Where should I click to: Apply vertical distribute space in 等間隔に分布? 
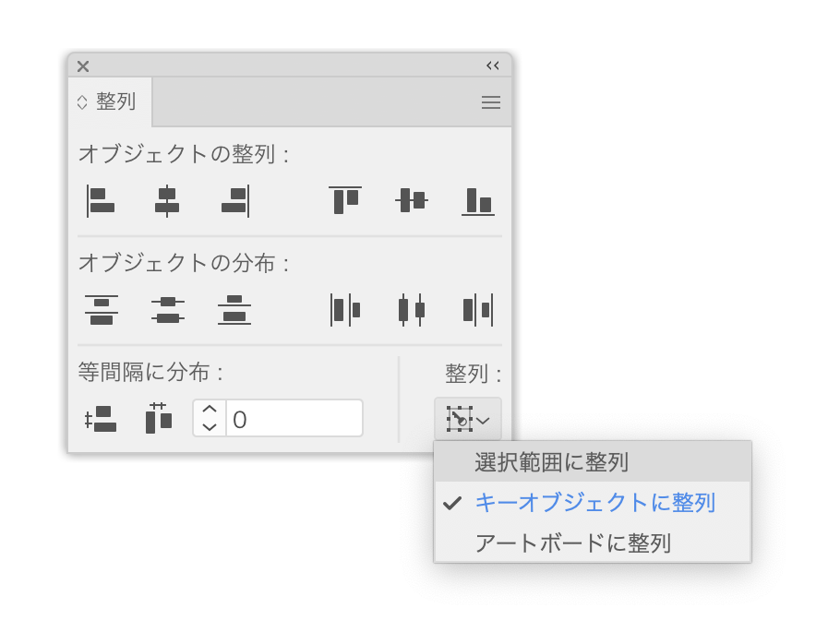(100, 418)
